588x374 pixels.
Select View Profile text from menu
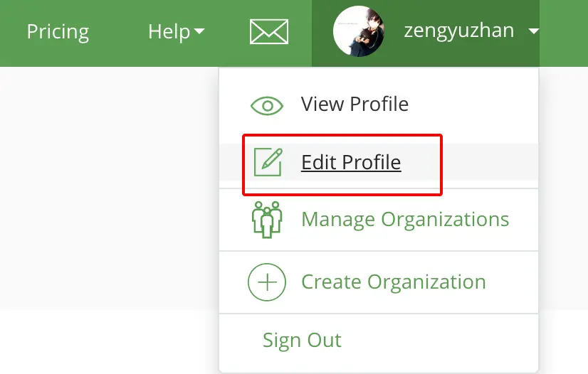pos(355,104)
